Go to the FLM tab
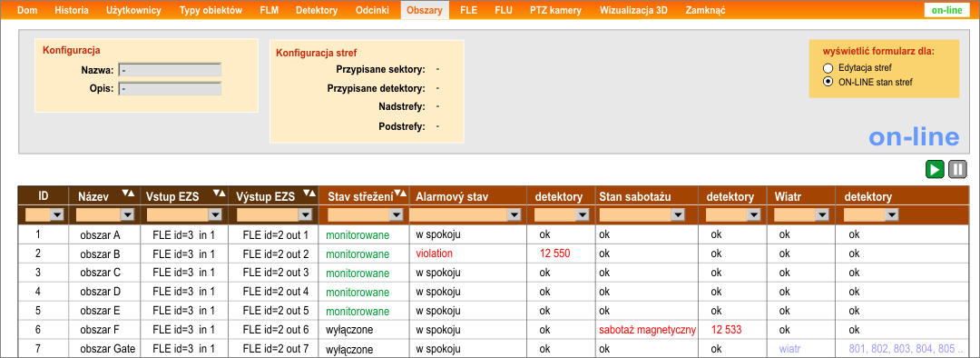980x358 pixels. point(269,10)
